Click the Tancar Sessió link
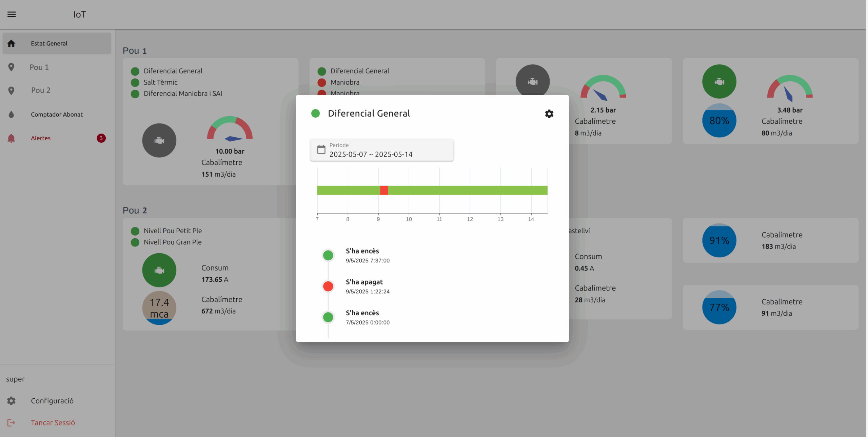The height and width of the screenshot is (437, 868). [x=53, y=423]
